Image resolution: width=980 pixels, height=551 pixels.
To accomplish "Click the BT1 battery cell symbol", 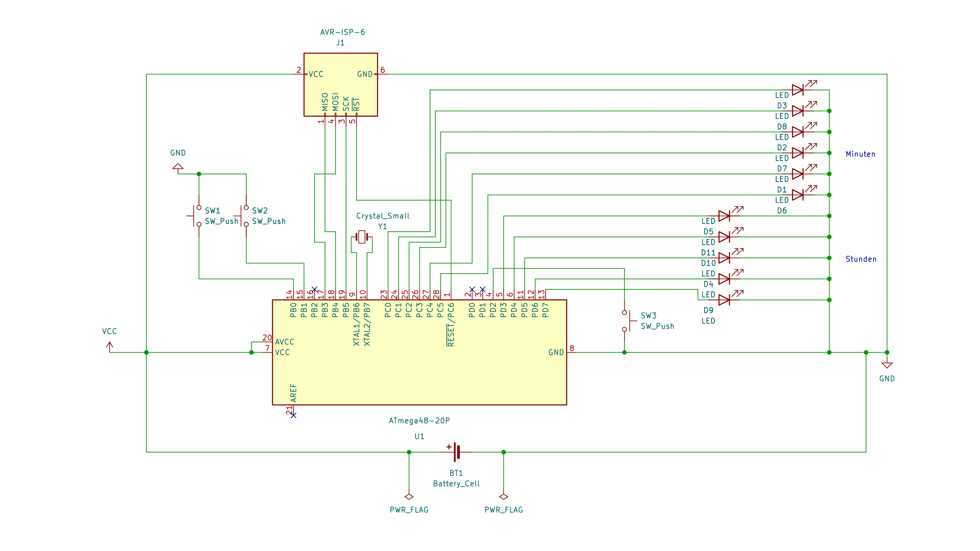I will [456, 452].
